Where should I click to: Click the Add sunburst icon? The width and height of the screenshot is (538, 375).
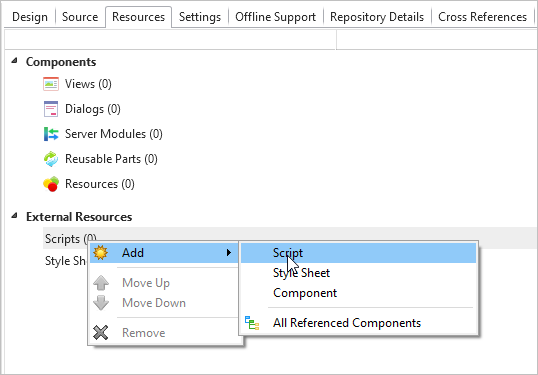tap(101, 253)
